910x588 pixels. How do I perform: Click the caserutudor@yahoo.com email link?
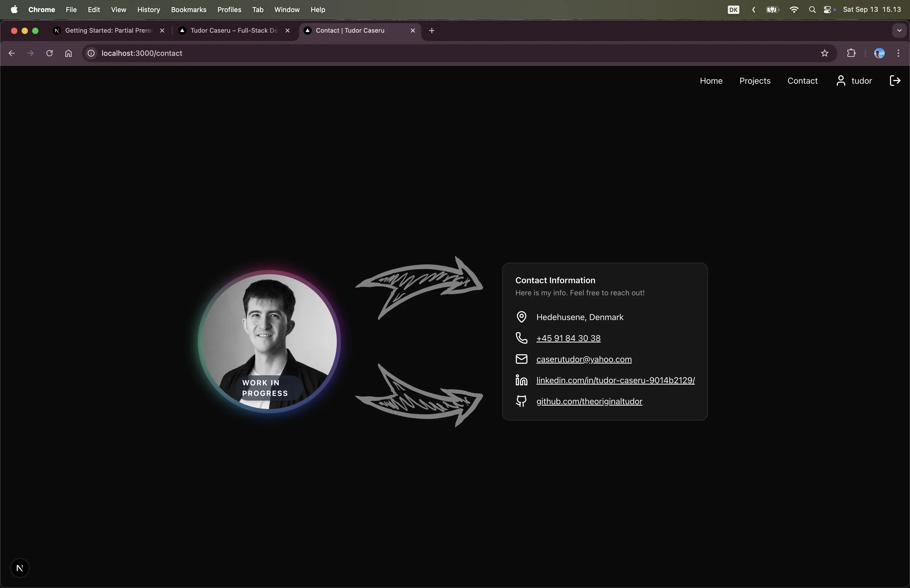pos(583,359)
